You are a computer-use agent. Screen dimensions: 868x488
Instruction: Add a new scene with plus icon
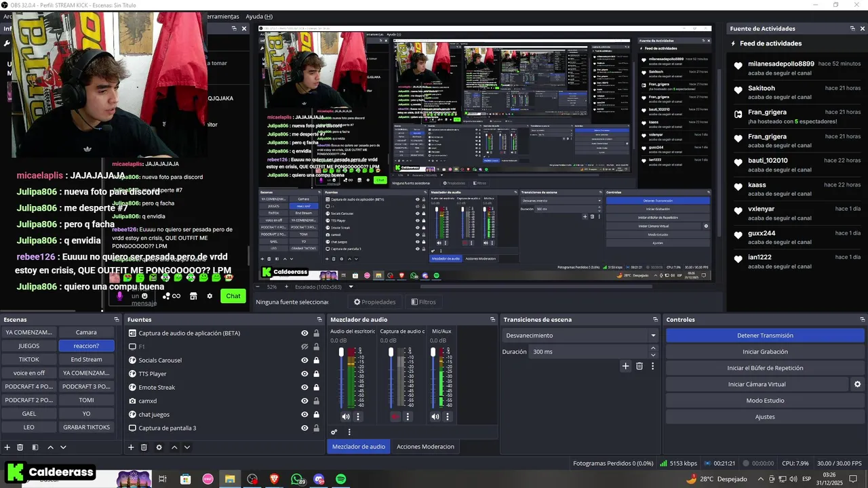point(7,447)
